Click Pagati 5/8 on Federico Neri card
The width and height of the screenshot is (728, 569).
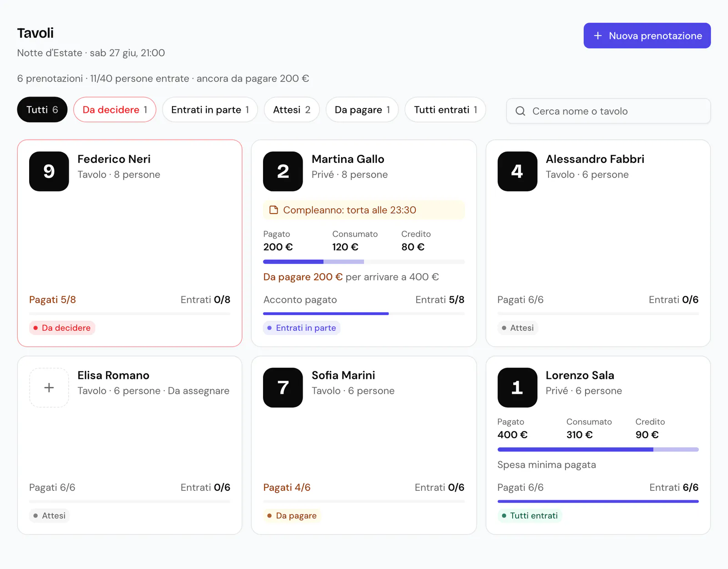point(52,300)
